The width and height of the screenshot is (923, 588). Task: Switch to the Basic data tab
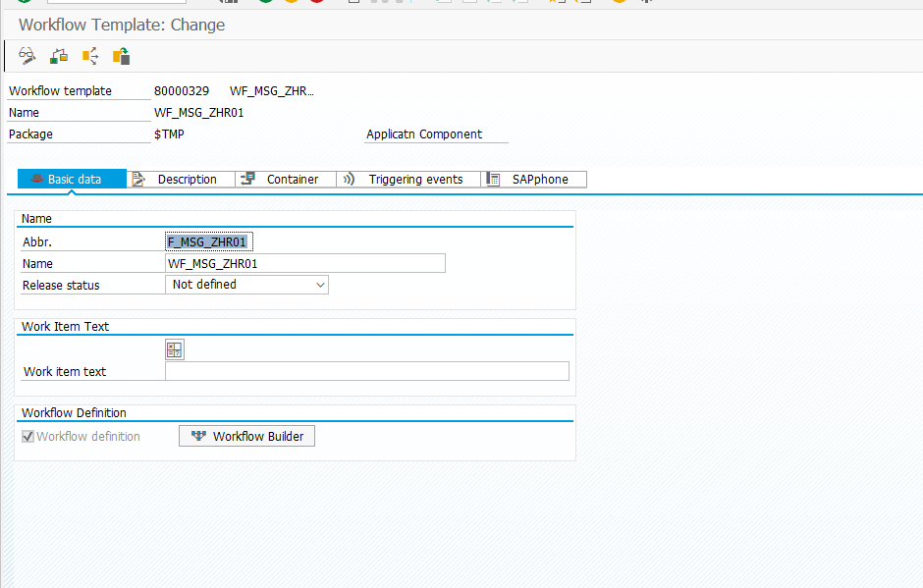73,180
